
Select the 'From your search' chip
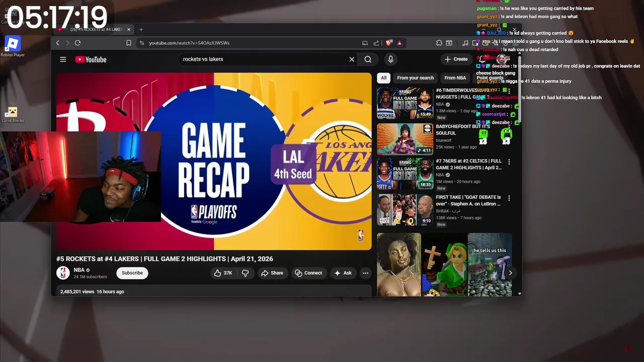[x=415, y=78]
